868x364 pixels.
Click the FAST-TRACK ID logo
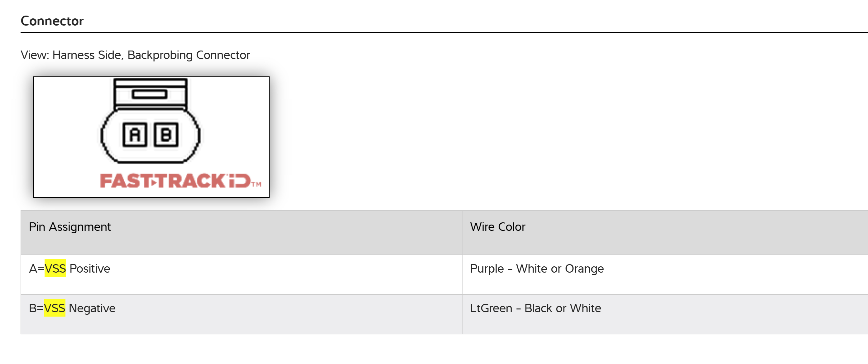coord(175,181)
